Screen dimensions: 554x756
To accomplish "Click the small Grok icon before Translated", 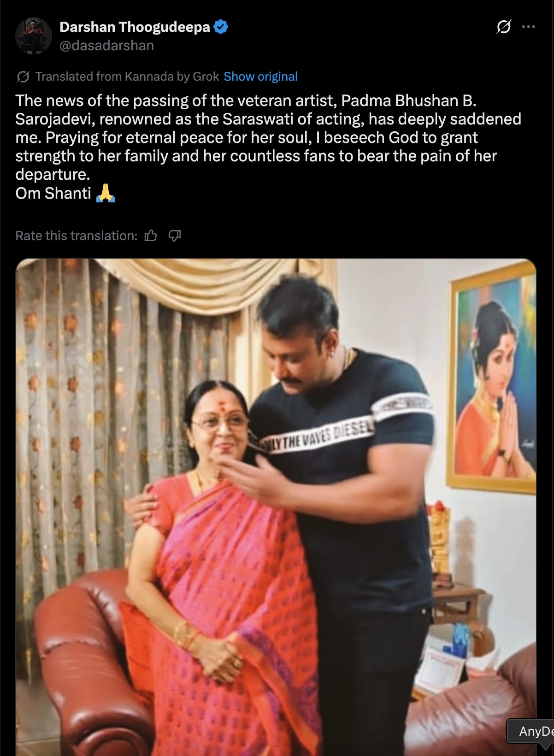I will click(23, 77).
